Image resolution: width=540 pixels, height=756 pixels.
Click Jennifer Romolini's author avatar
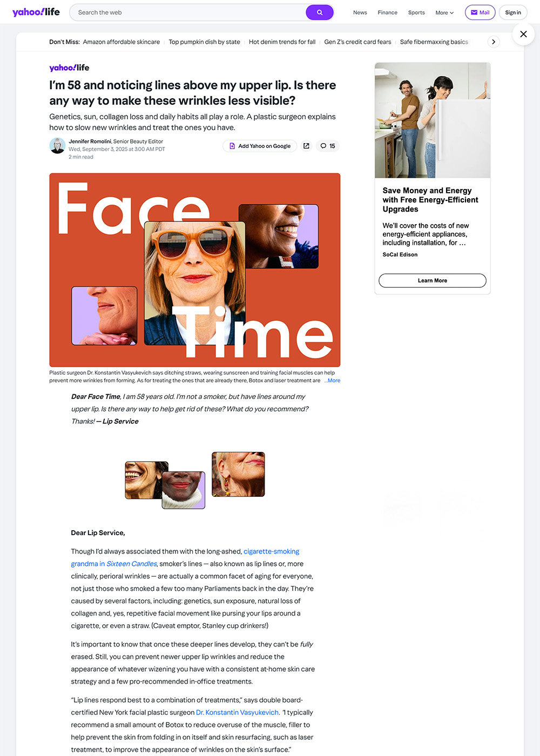(57, 146)
